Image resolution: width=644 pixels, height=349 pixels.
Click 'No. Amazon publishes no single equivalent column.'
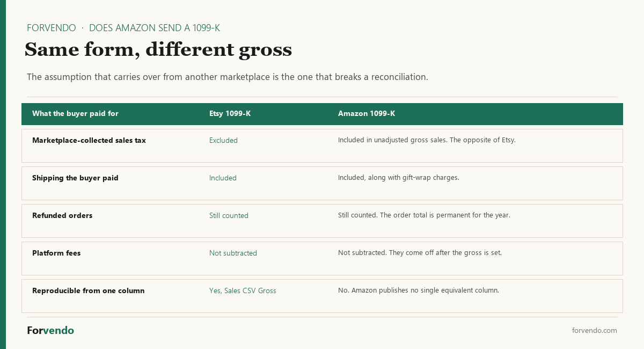tap(419, 290)
